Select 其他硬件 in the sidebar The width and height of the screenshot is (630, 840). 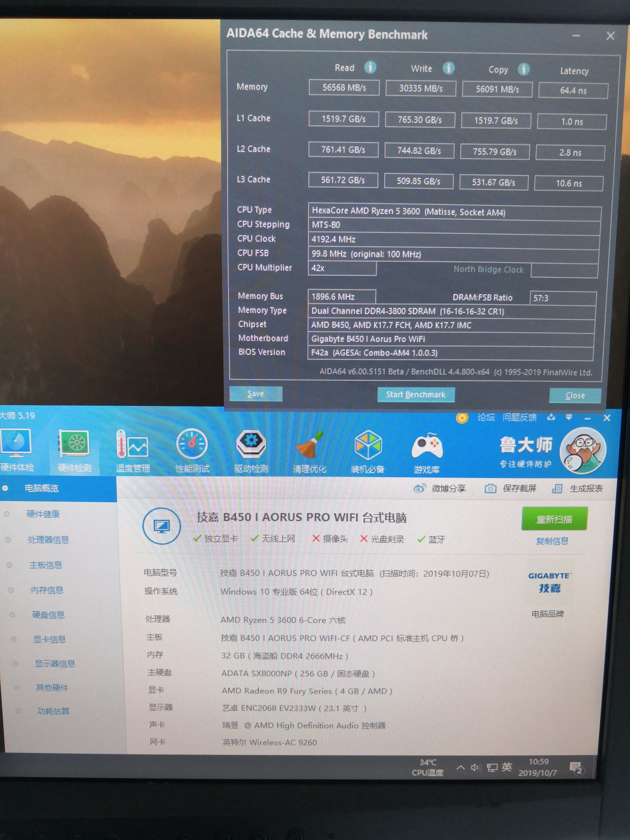[x=52, y=688]
